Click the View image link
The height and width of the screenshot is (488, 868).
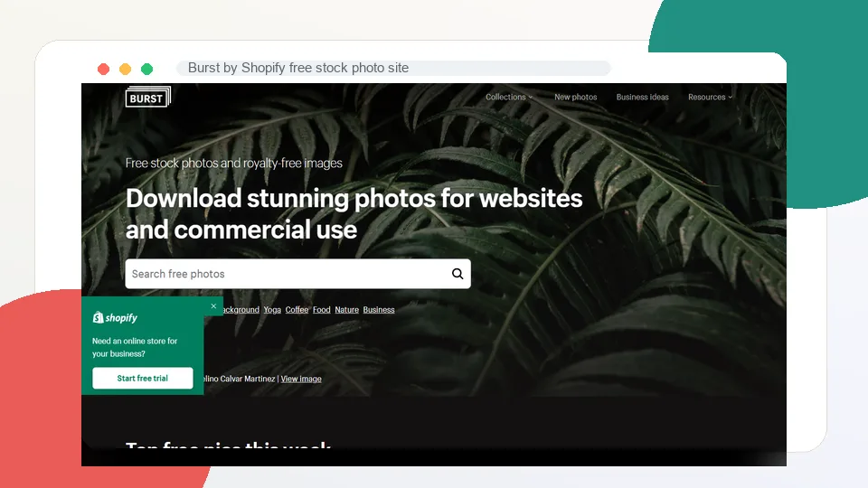[x=300, y=379]
